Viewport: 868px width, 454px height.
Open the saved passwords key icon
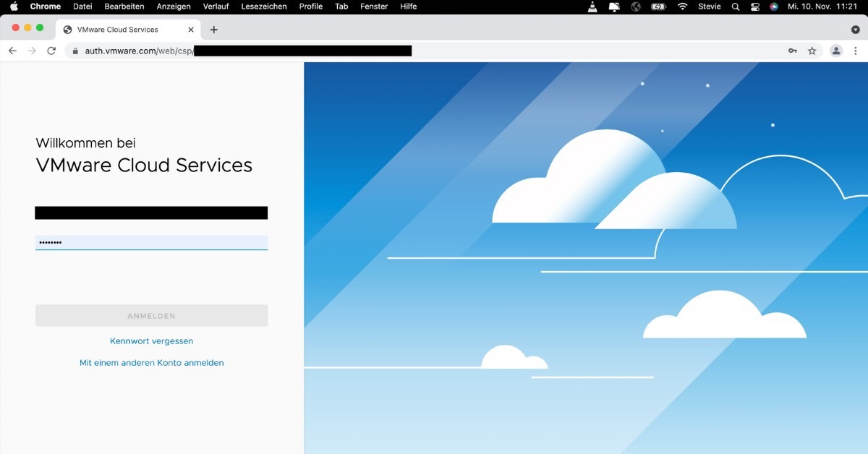(x=793, y=51)
